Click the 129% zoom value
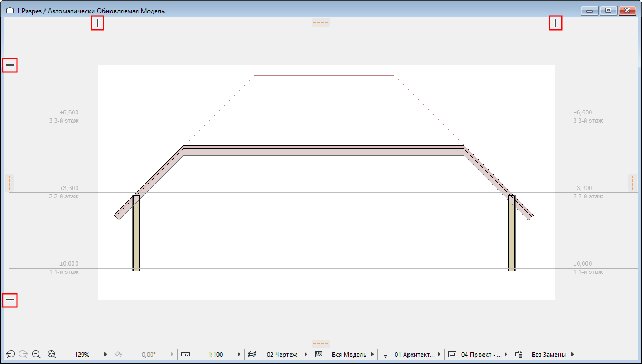The height and width of the screenshot is (364, 642). pyautogui.click(x=82, y=355)
